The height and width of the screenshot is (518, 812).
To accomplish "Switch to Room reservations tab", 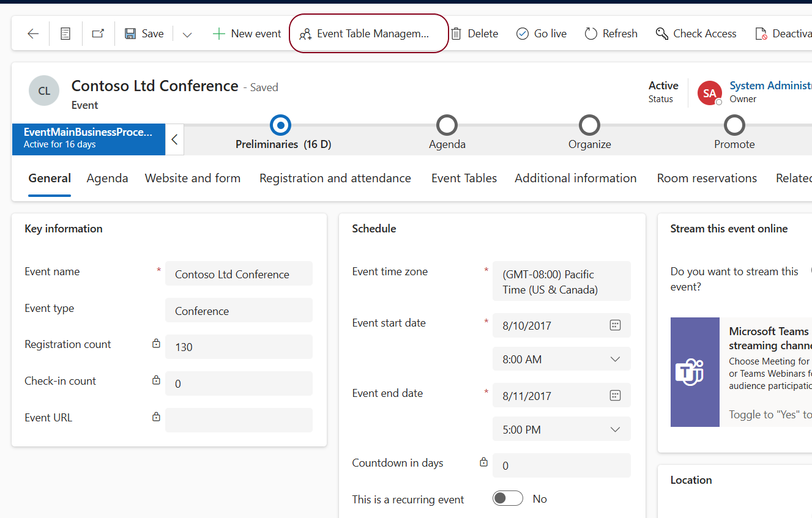I will [707, 178].
